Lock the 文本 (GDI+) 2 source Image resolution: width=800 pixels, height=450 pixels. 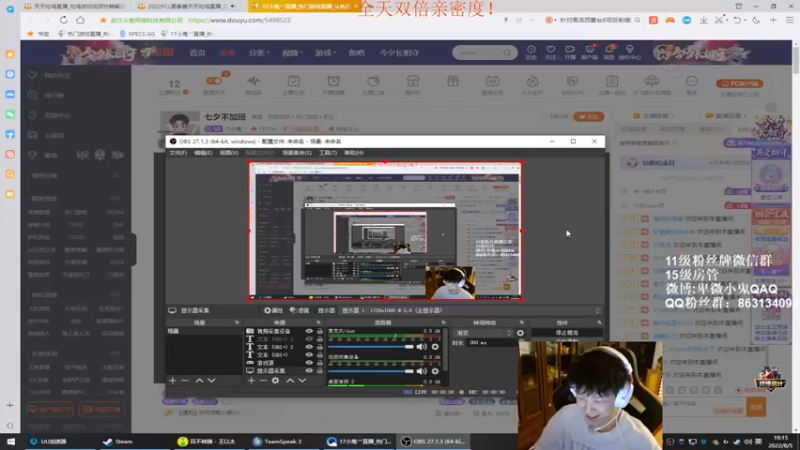(320, 347)
